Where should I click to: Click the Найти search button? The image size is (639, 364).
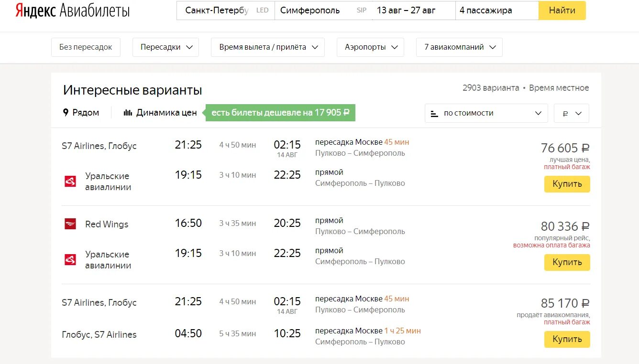pyautogui.click(x=562, y=11)
